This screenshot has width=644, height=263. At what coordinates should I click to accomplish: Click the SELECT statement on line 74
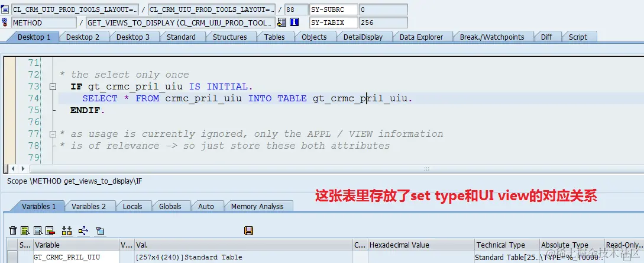[x=247, y=98]
